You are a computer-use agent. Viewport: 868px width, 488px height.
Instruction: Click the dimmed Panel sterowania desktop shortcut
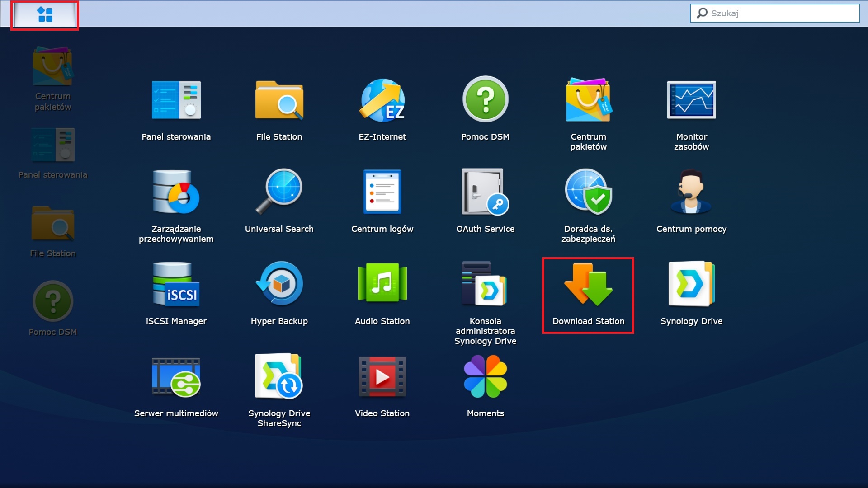point(53,154)
